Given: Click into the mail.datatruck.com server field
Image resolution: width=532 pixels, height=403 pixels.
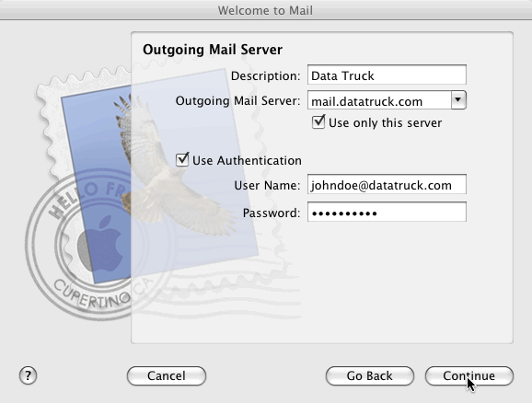Looking at the screenshot, I should tap(379, 101).
